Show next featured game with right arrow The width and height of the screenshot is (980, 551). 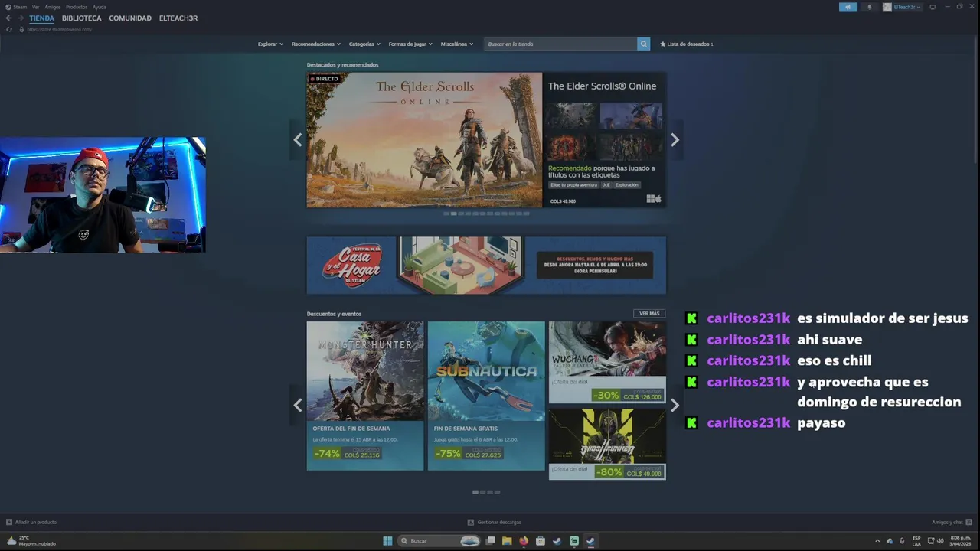coord(675,140)
